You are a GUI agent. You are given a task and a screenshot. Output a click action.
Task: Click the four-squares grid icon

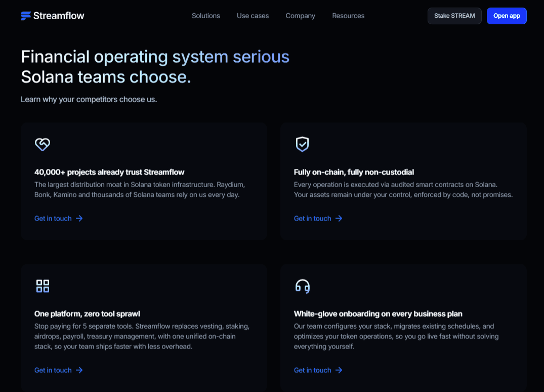[43, 286]
